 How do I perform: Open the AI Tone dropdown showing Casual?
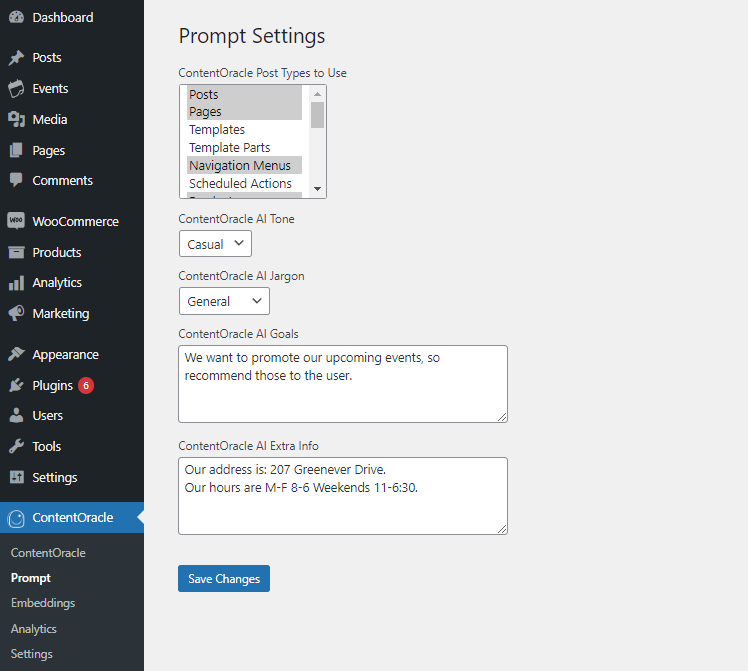(x=215, y=244)
